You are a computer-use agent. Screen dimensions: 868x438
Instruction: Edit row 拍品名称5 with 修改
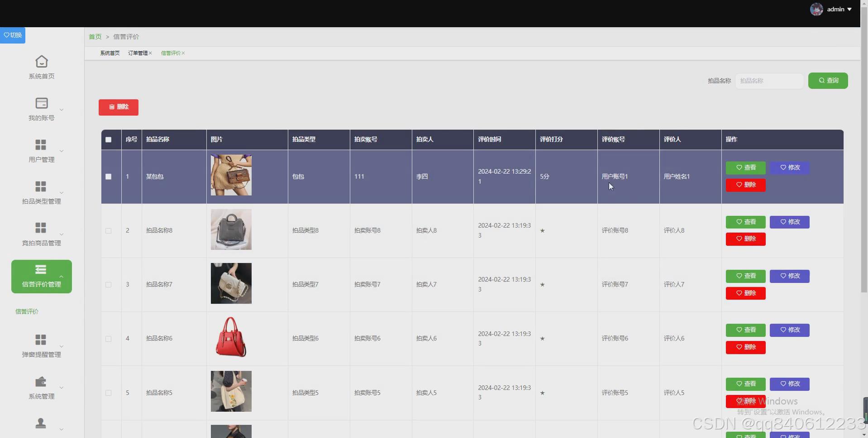[x=790, y=384]
